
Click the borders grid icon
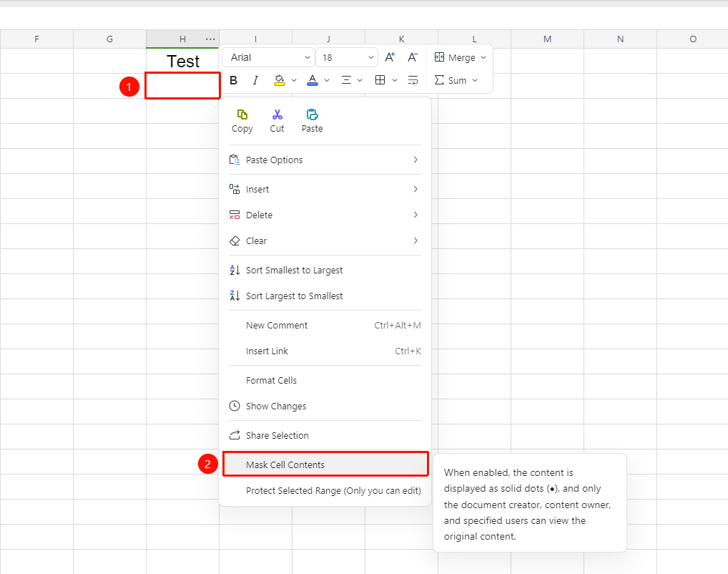tap(380, 80)
